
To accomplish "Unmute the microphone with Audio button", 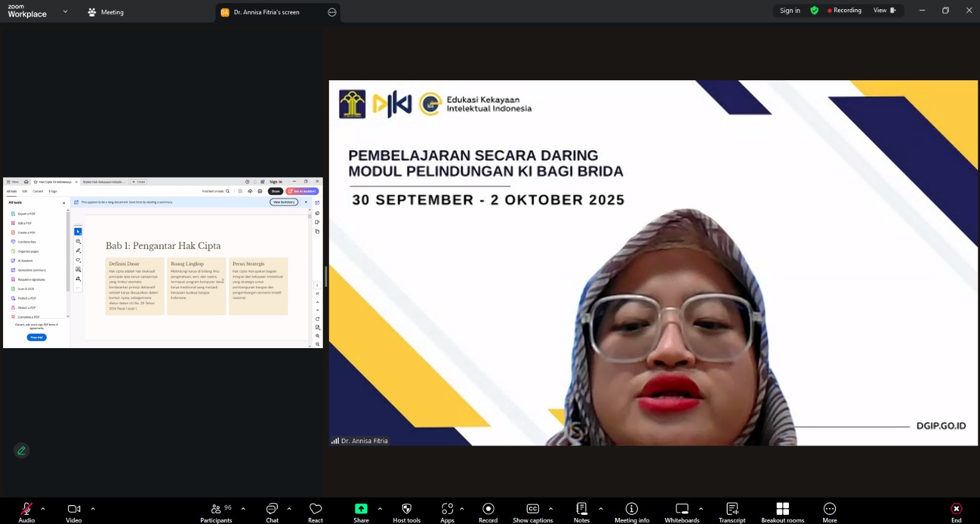I will click(26, 509).
